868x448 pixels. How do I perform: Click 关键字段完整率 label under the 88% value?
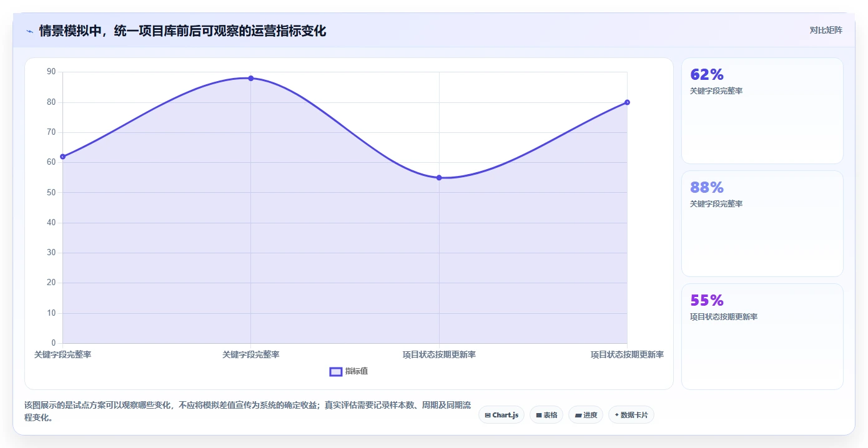(x=716, y=204)
